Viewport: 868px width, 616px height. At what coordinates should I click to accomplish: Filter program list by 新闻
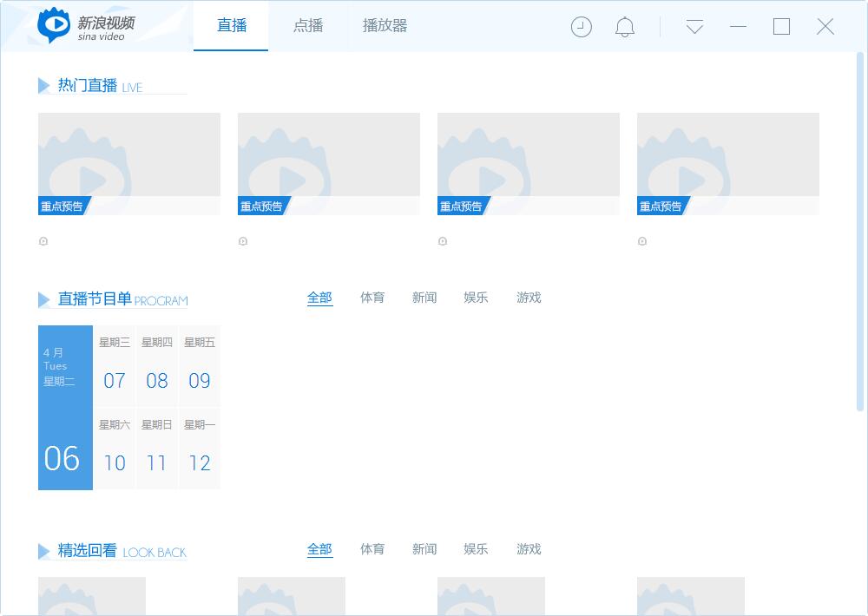tap(424, 298)
